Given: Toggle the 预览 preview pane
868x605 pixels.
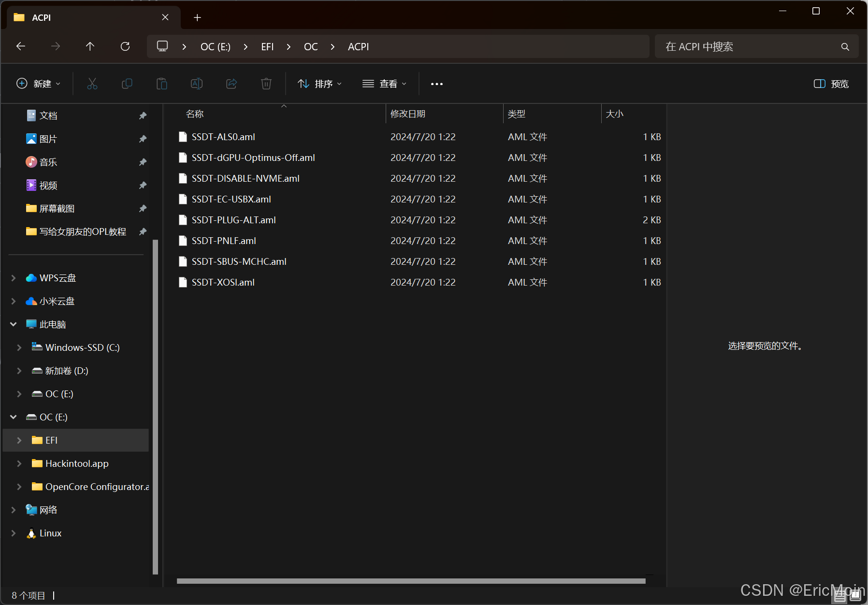Looking at the screenshot, I should click(831, 84).
